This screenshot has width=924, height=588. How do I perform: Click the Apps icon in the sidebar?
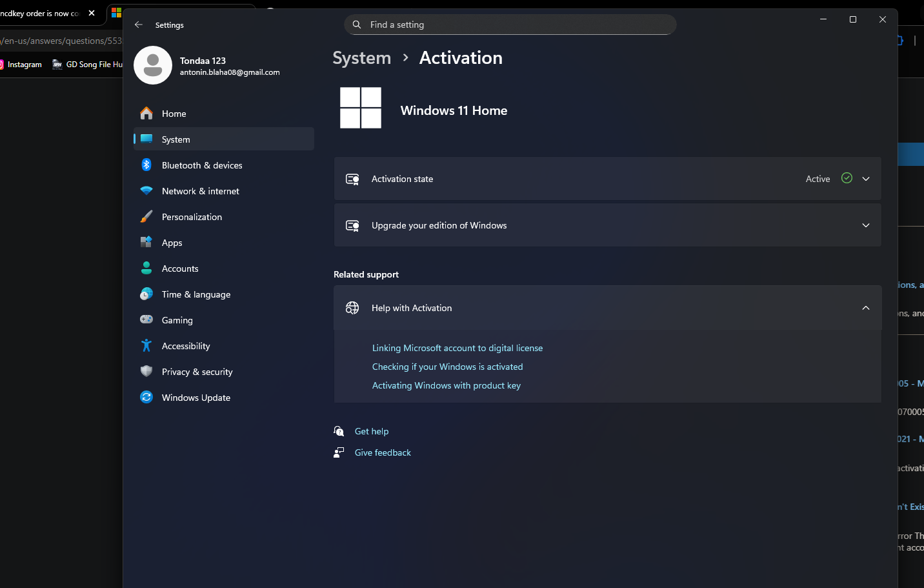(x=146, y=243)
